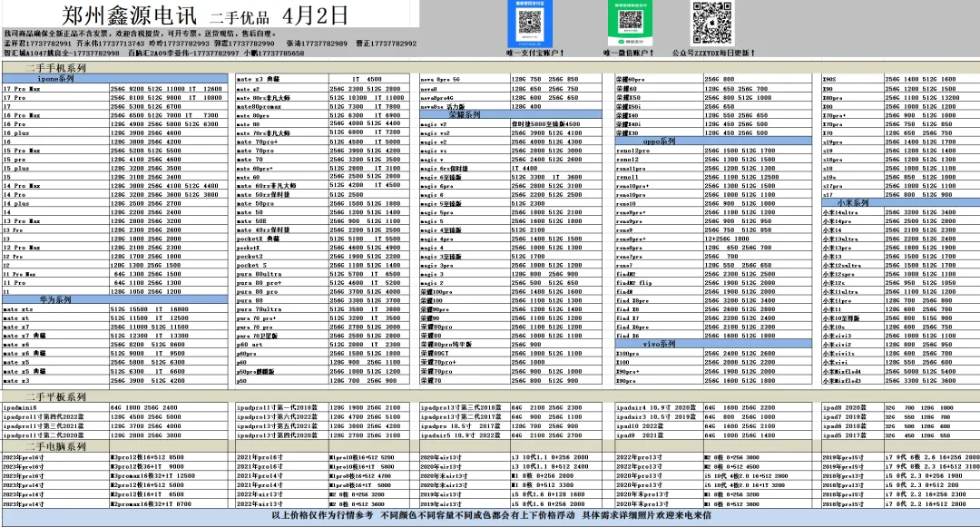This screenshot has width=980, height=527.
Task: Select the ipadmini6 model cell
Action: pyautogui.click(x=55, y=407)
